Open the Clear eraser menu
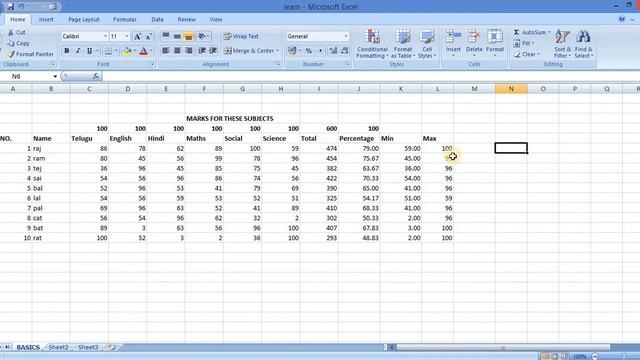The height and width of the screenshot is (360, 640). coord(527,54)
